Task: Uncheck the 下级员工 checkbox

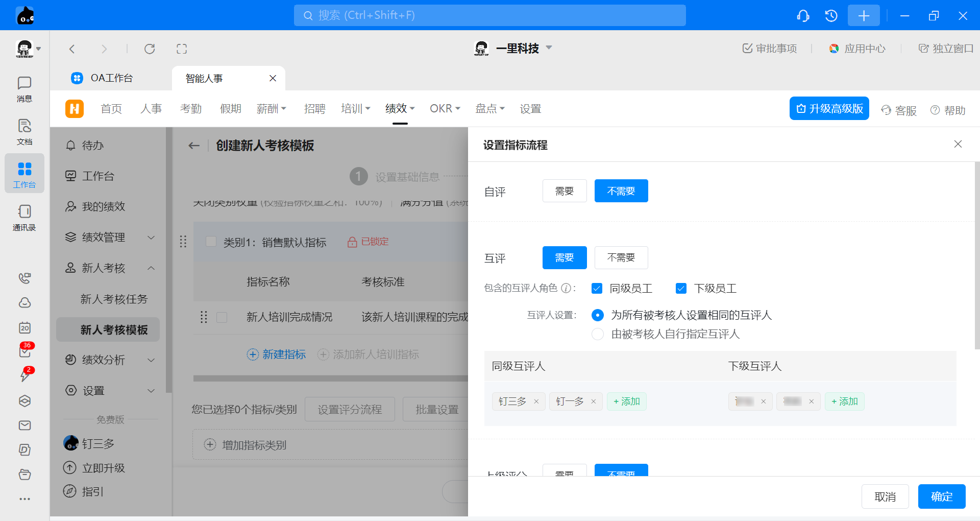Action: (x=681, y=289)
